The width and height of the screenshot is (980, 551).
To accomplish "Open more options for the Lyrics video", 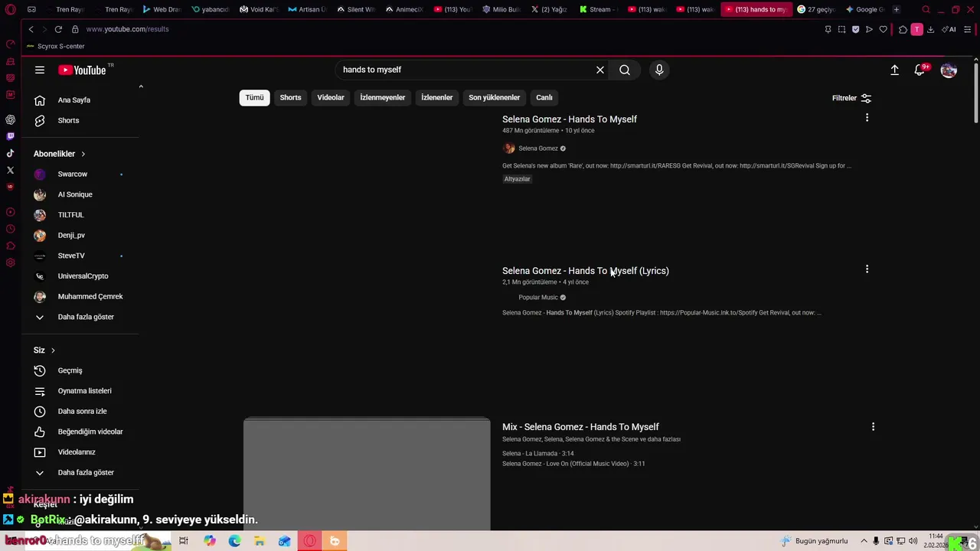I will click(867, 269).
